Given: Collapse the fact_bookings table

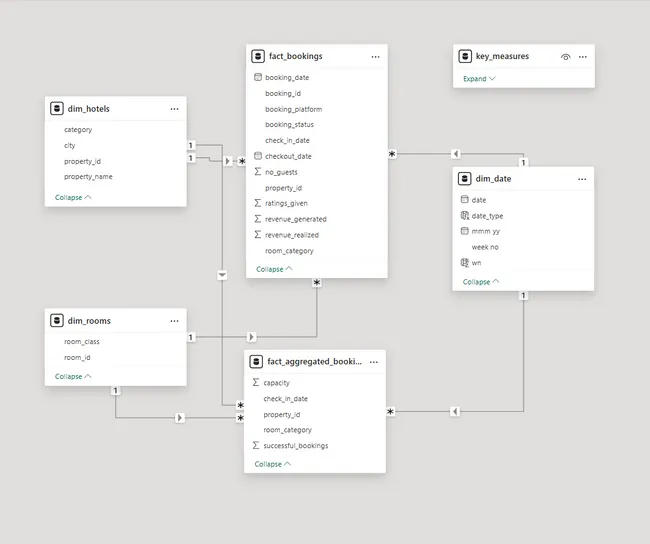Looking at the screenshot, I should coord(274,269).
